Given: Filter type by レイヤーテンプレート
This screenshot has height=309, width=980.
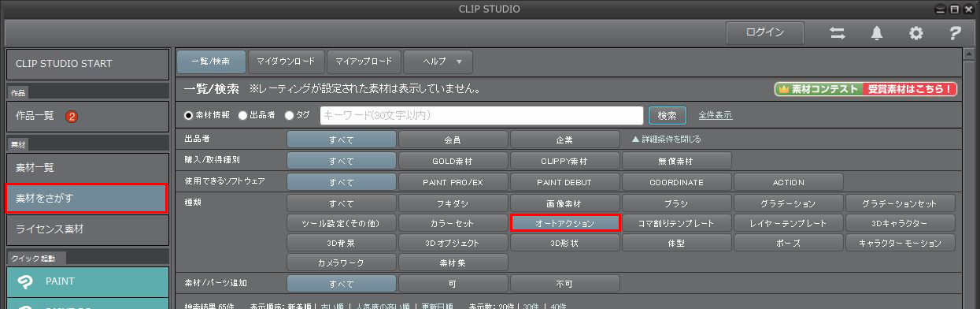Looking at the screenshot, I should pos(788,223).
